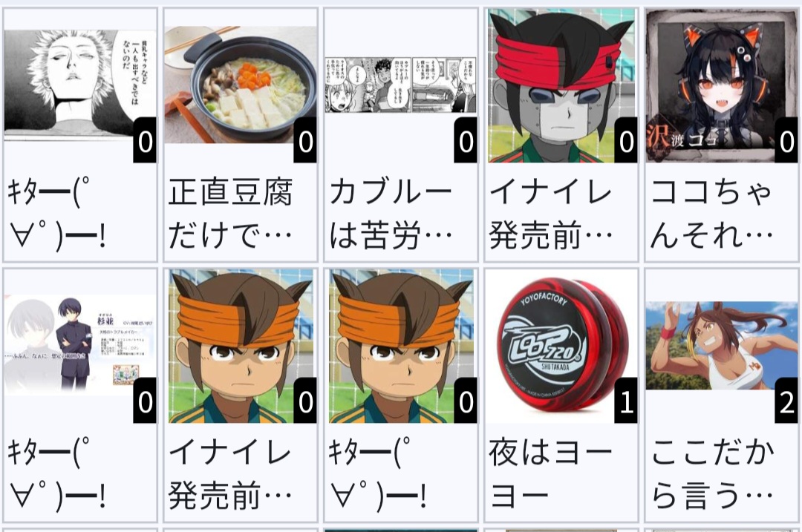Click キター title under the spiky-haired manga face

click(56, 214)
